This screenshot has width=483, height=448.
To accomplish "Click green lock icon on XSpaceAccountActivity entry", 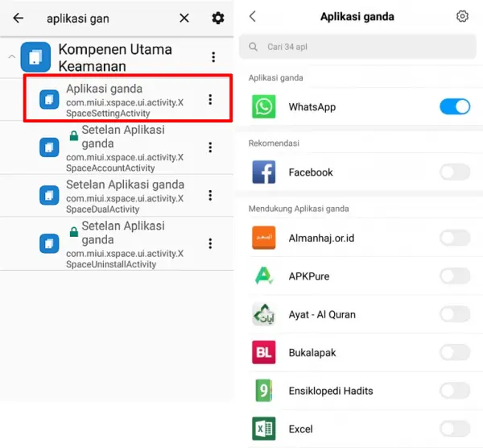I will coord(73,135).
